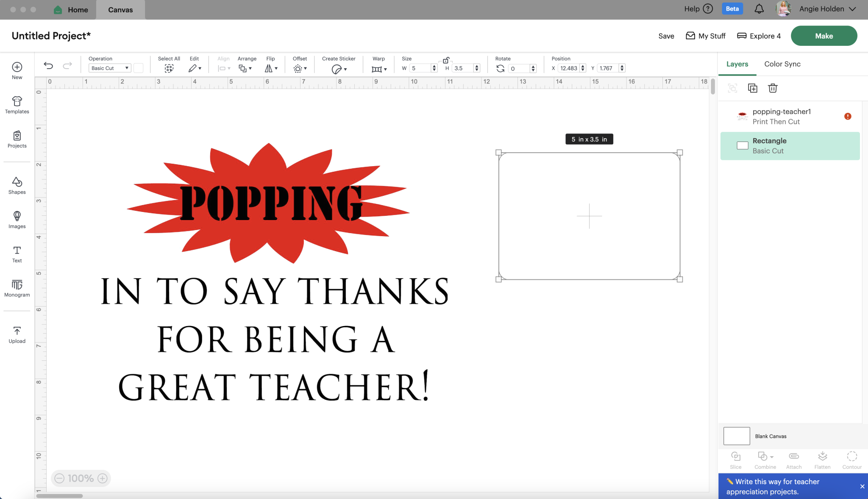
Task: Open My Stuff
Action: click(x=706, y=36)
